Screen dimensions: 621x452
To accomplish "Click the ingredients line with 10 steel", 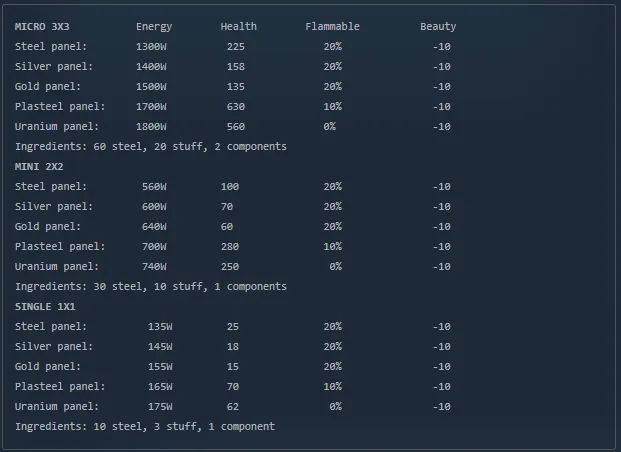I will tap(145, 426).
